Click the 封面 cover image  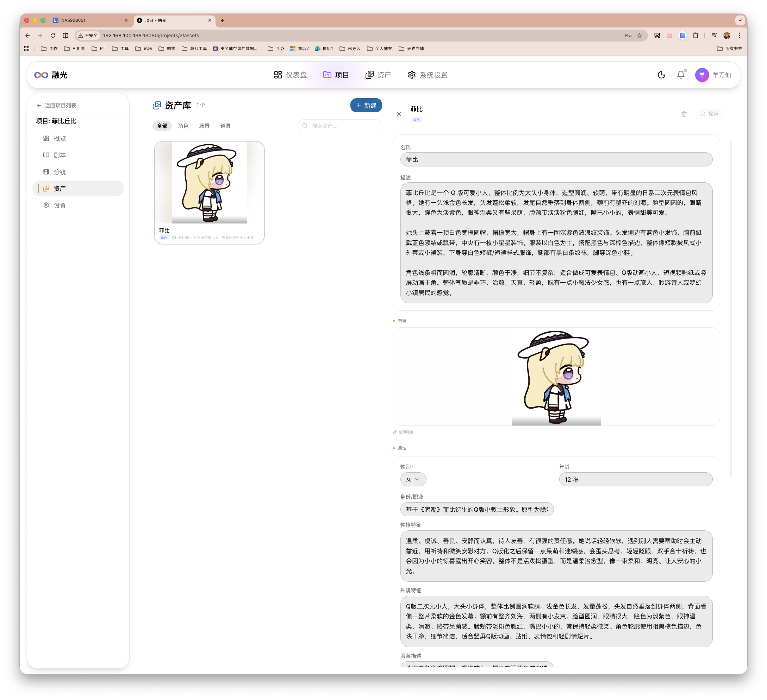(556, 377)
